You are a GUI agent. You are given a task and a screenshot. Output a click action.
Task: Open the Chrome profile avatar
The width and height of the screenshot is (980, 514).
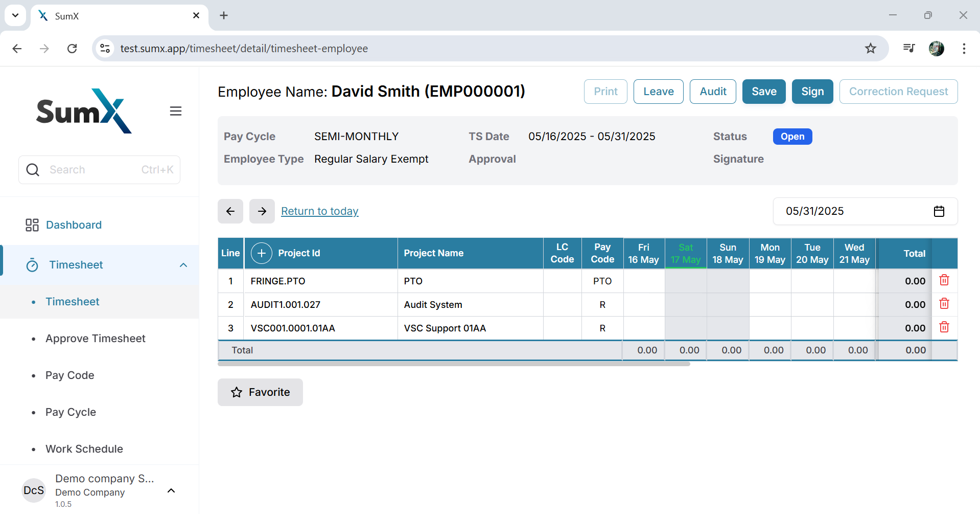pyautogui.click(x=937, y=49)
